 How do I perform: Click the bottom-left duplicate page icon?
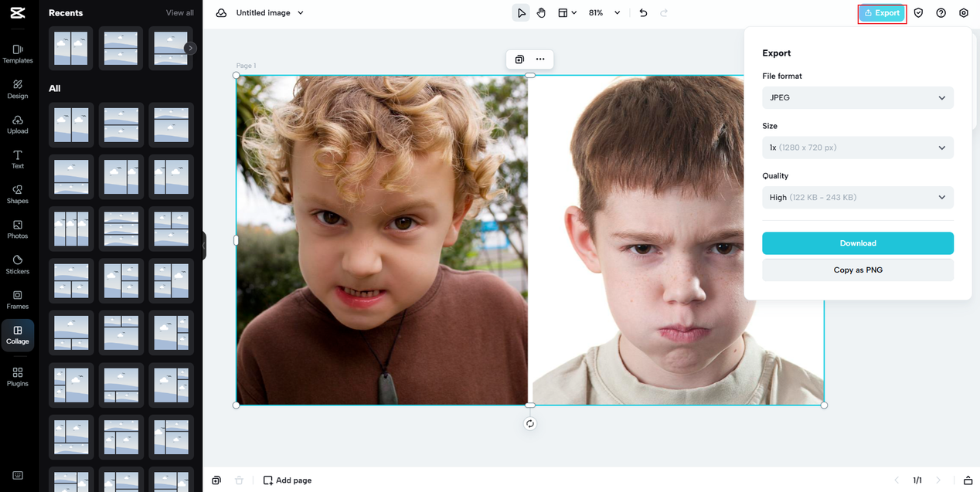tap(216, 480)
